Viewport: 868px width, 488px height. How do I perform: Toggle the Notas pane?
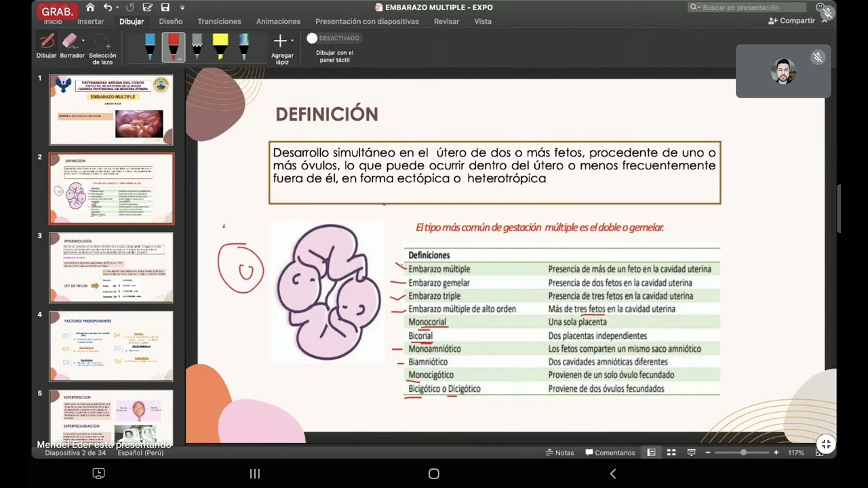pyautogui.click(x=559, y=453)
